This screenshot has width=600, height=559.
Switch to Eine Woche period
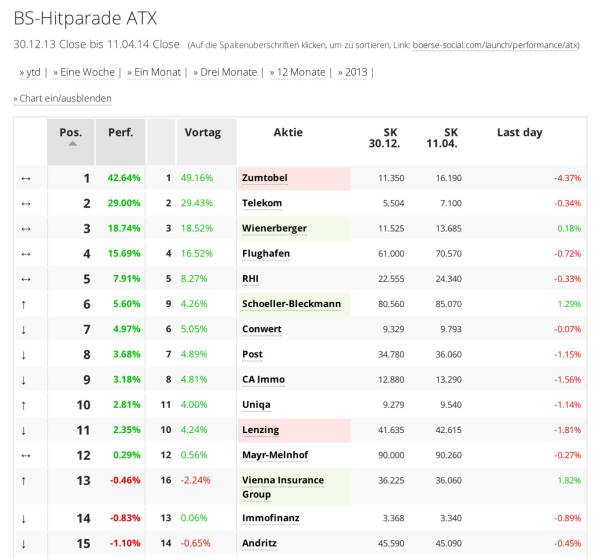pos(86,72)
